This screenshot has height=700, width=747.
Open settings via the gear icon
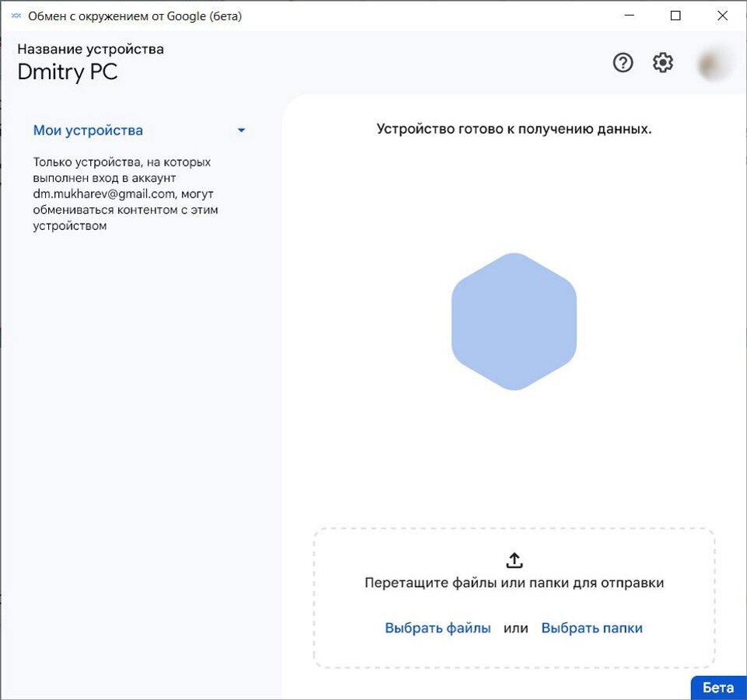[662, 63]
